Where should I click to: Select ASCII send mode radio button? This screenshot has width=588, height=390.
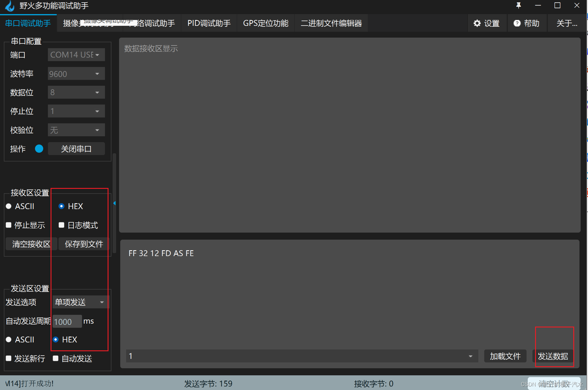[x=9, y=339]
